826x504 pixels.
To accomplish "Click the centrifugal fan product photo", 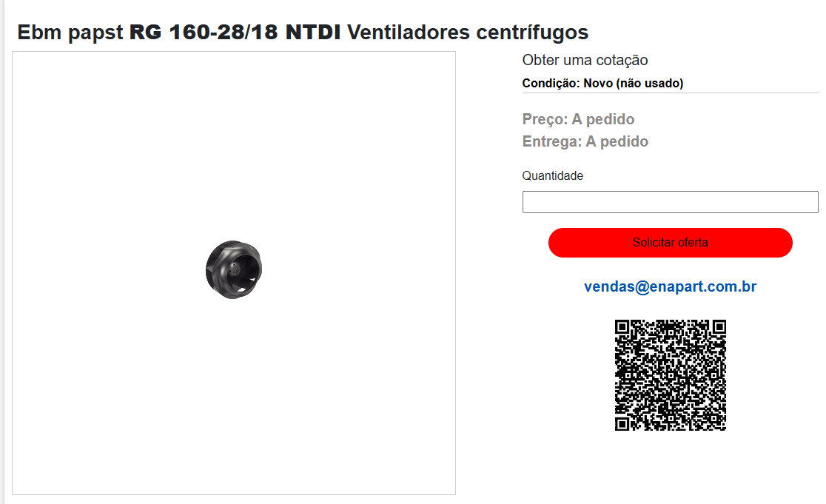I will (x=233, y=269).
